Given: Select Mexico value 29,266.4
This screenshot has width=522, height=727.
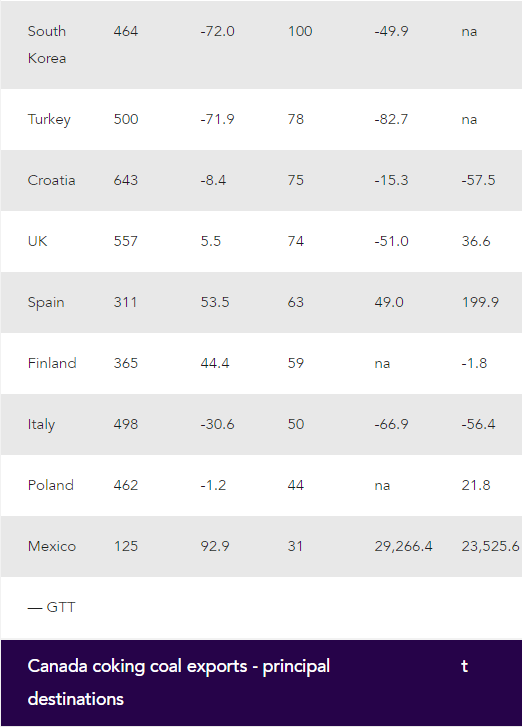Looking at the screenshot, I should tap(403, 546).
